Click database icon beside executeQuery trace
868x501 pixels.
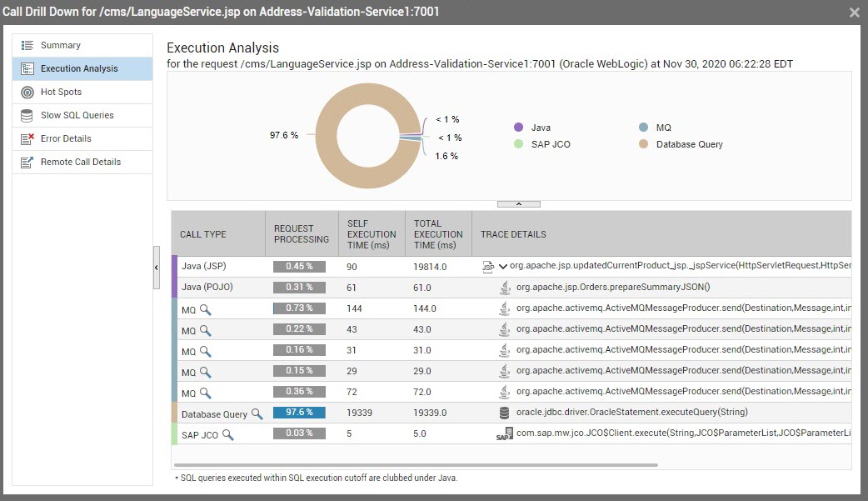[x=504, y=413]
